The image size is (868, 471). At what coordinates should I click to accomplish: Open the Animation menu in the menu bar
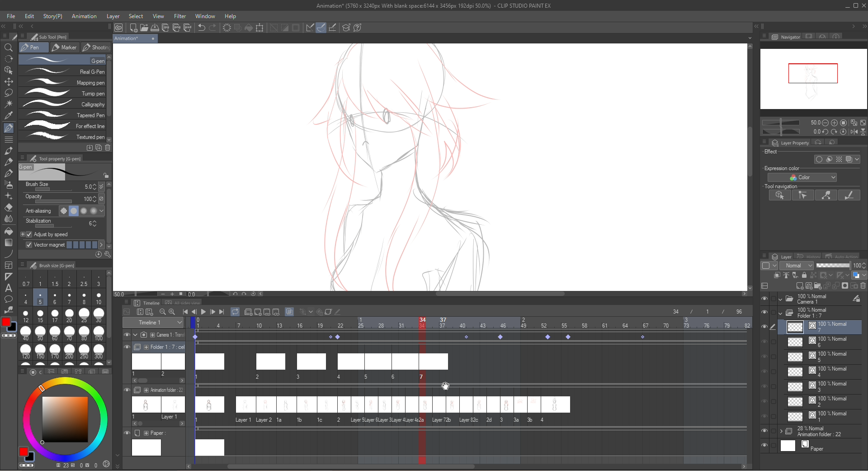click(x=84, y=16)
